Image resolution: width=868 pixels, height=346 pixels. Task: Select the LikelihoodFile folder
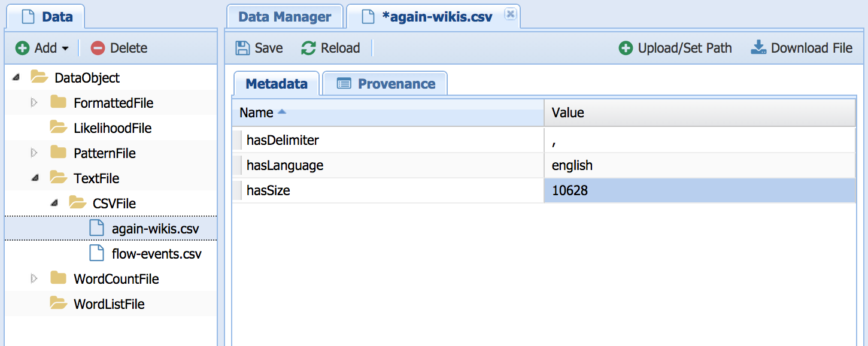coord(112,128)
